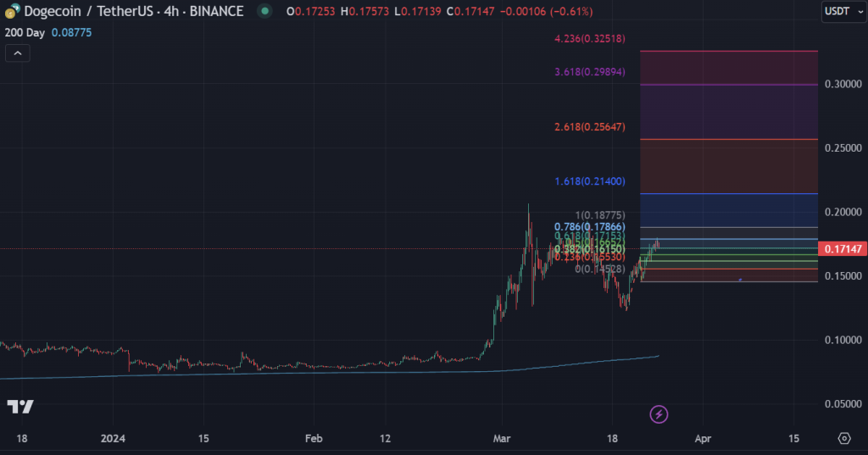Click the Feb date on the time axis
868x455 pixels.
314,438
